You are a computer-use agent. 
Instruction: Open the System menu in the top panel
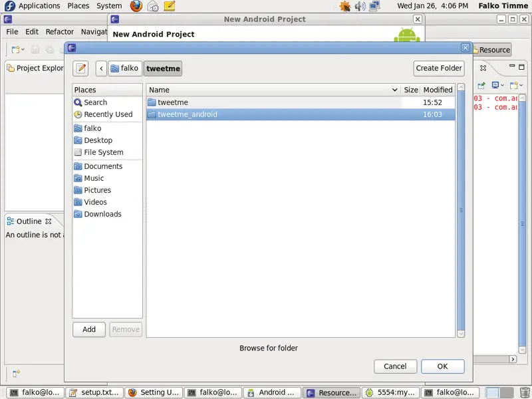pyautogui.click(x=109, y=6)
